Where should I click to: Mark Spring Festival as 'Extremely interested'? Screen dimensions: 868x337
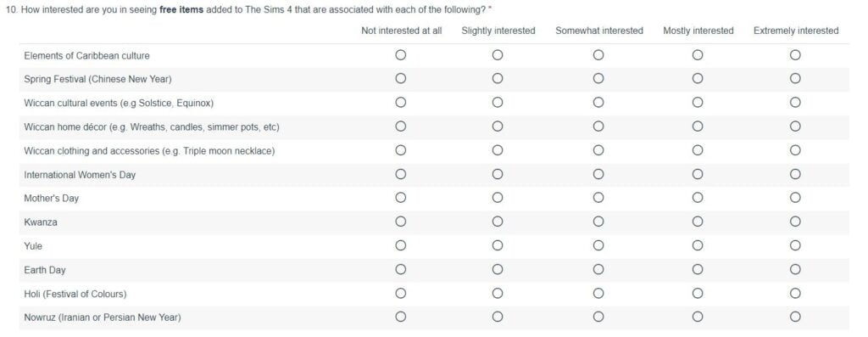click(795, 79)
